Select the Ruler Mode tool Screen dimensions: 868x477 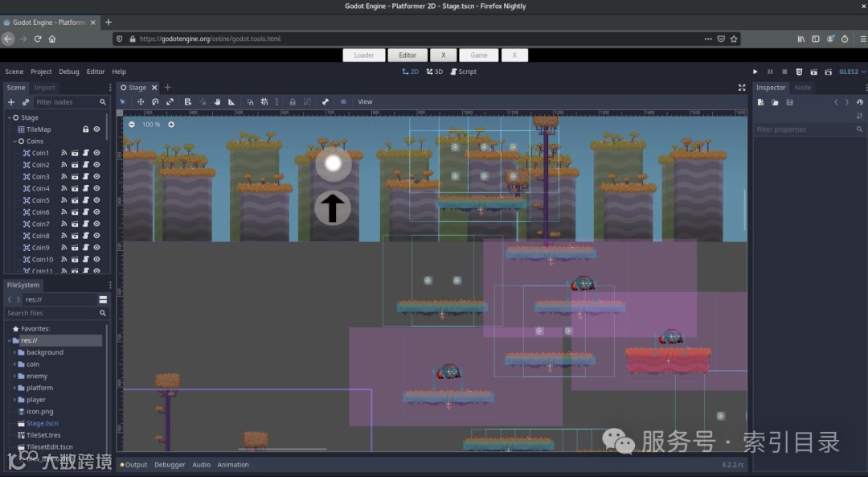(x=231, y=102)
